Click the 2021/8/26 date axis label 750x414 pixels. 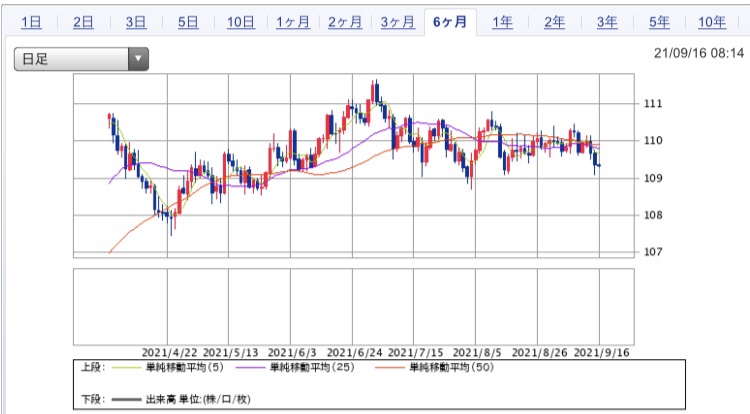[540, 353]
